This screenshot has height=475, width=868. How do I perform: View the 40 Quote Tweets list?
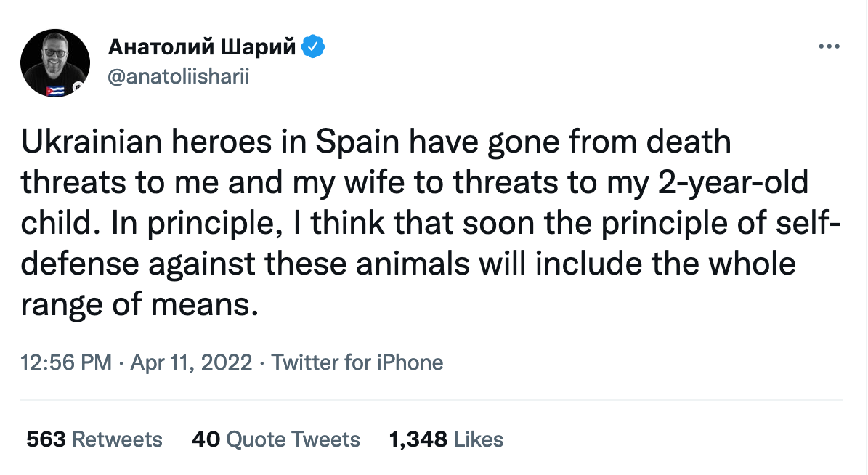(276, 439)
